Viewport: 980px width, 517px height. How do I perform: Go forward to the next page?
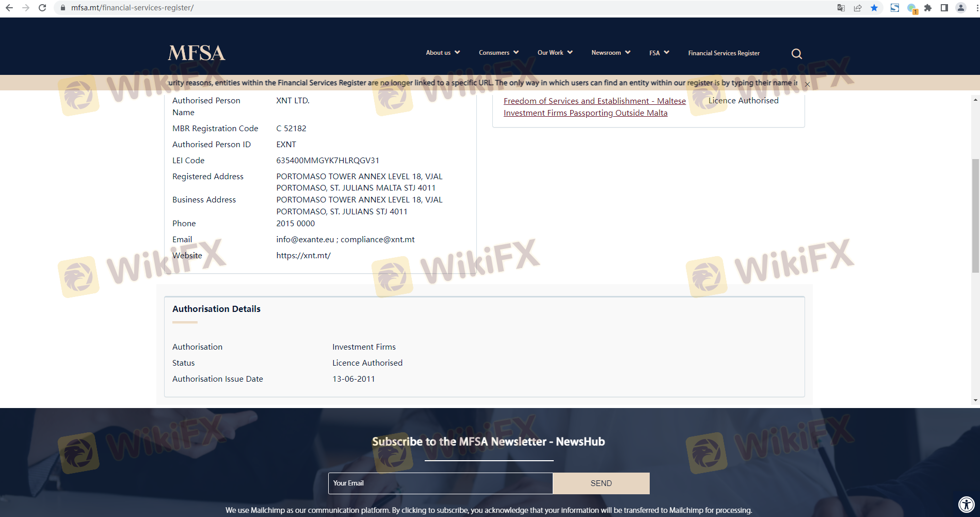coord(26,8)
